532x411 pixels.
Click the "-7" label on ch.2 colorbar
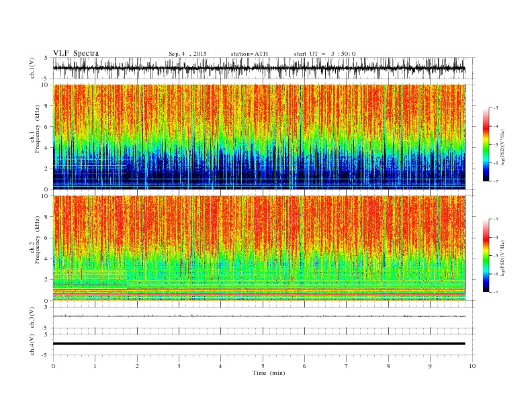496,292
